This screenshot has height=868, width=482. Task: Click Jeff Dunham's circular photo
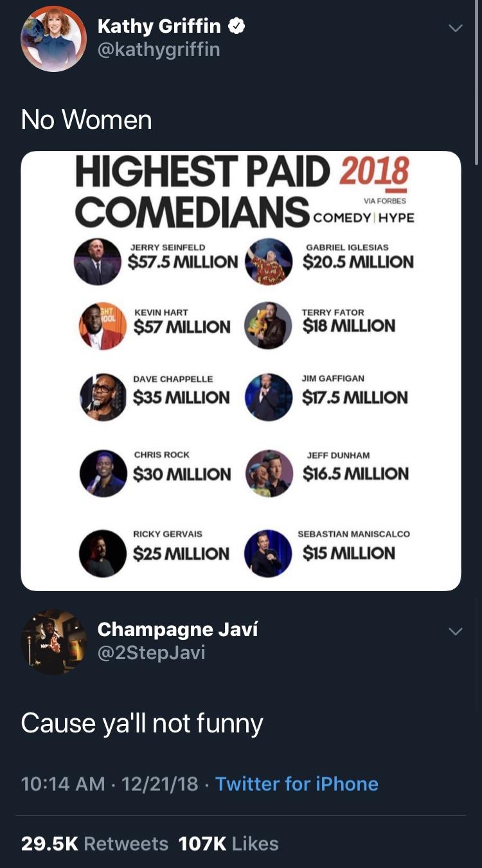click(x=269, y=474)
